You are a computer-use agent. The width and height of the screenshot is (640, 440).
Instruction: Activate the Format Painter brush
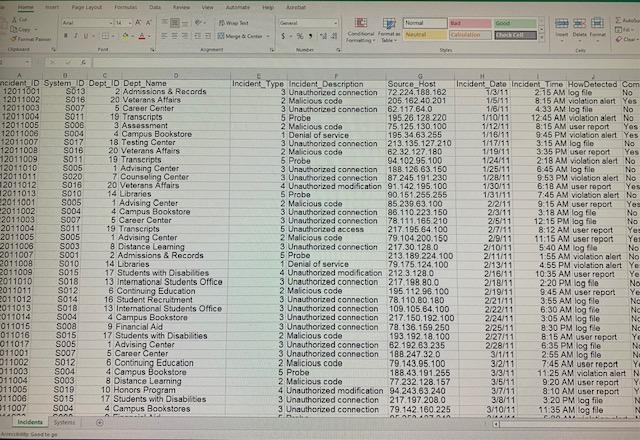13,39
